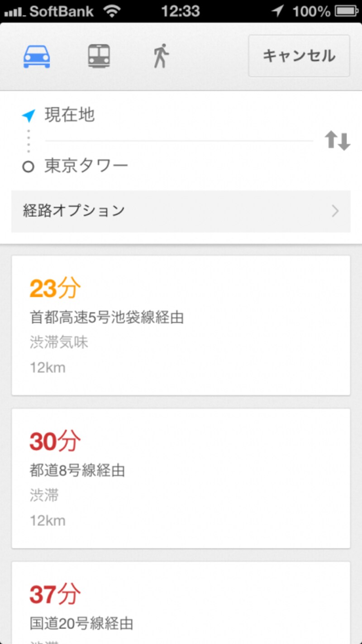The image size is (362, 644).
Task: Swap origin and destination arrows
Action: (x=338, y=141)
